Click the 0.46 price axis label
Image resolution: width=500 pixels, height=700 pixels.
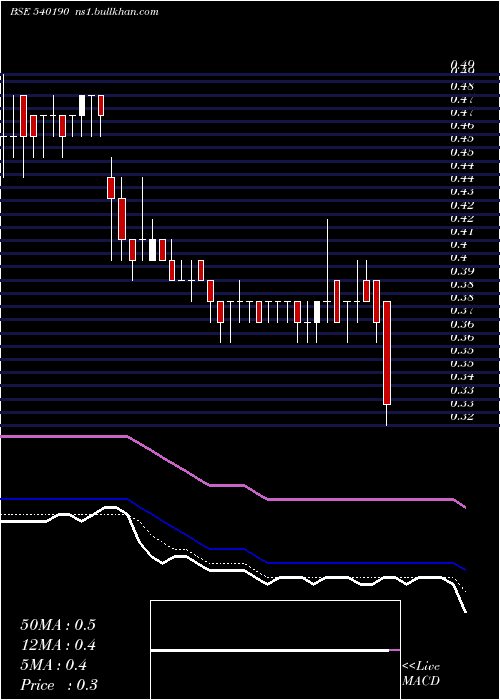(x=462, y=126)
